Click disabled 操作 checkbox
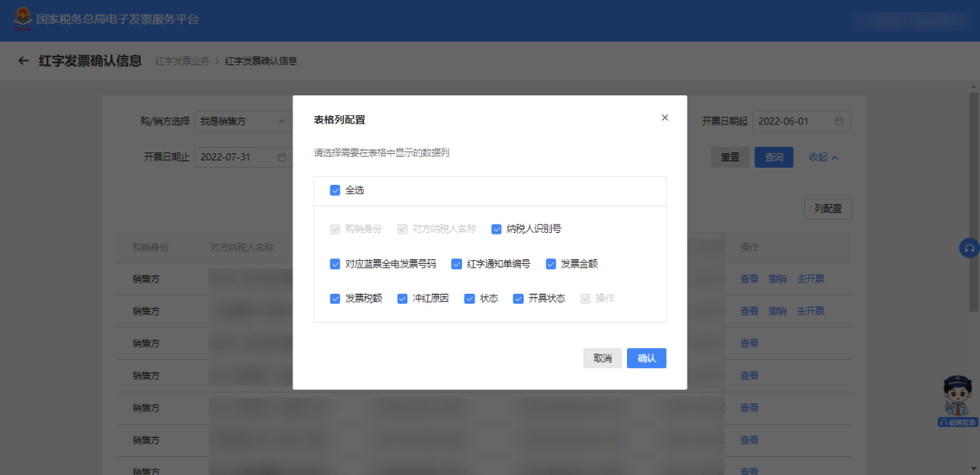This screenshot has width=980, height=475. (x=585, y=299)
